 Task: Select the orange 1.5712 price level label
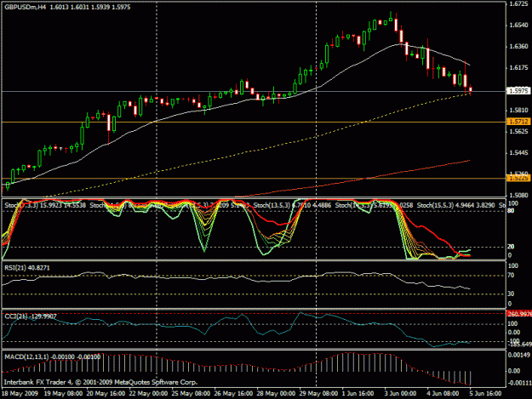pos(518,122)
